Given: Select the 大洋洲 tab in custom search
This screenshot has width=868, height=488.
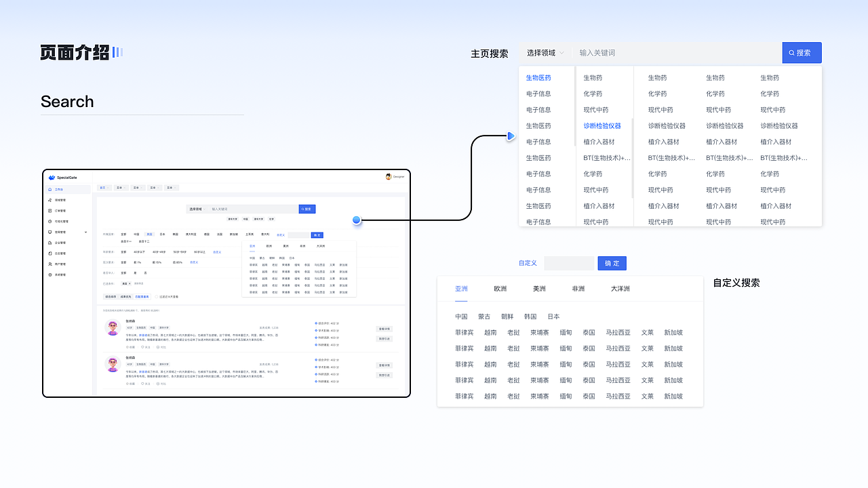Looking at the screenshot, I should [x=619, y=288].
